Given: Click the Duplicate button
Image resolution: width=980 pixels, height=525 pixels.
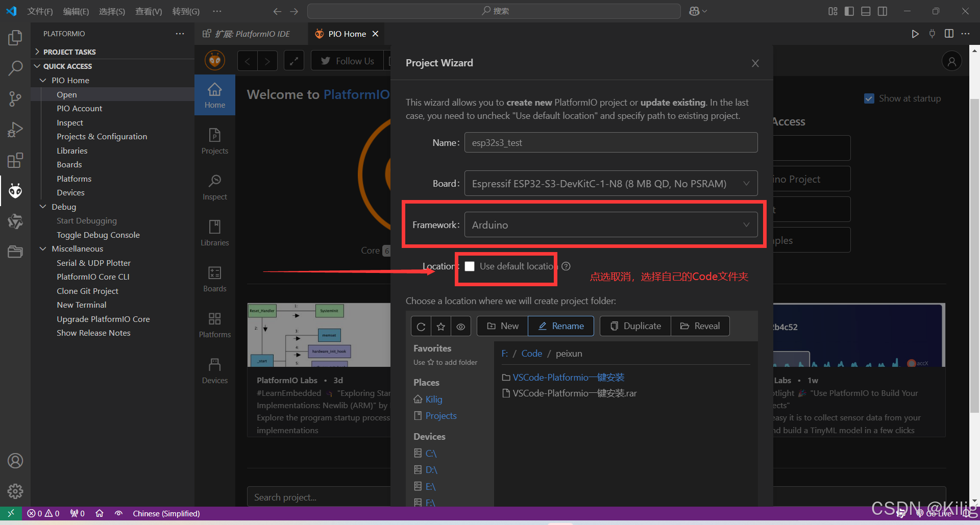Looking at the screenshot, I should [x=635, y=326].
